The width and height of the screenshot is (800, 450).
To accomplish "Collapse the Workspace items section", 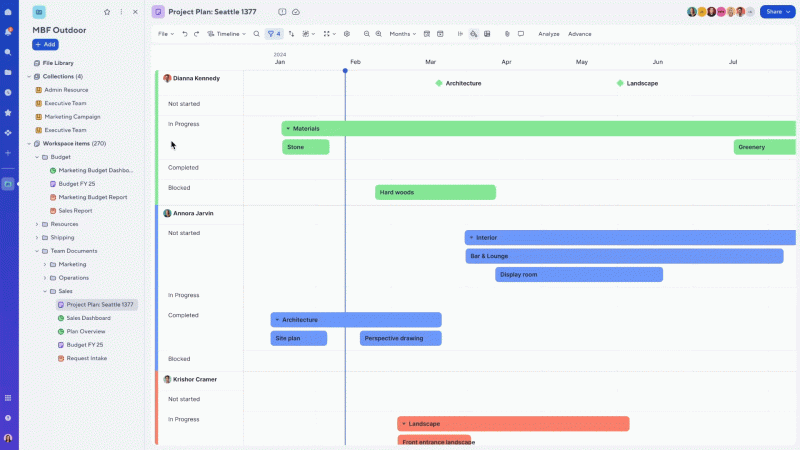I will (x=29, y=144).
